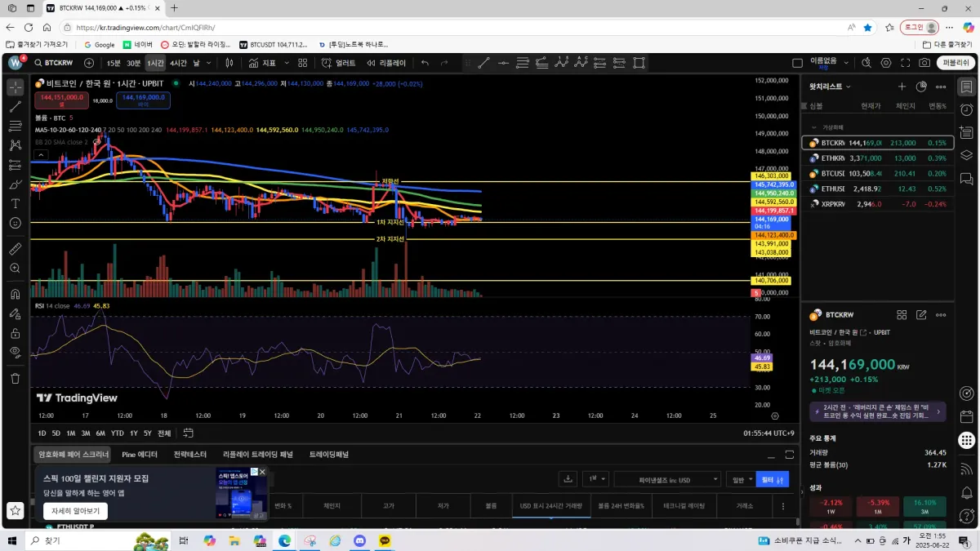Screen dimensions: 980x551
Task: Open the measure ruler tool
Action: (x=16, y=248)
